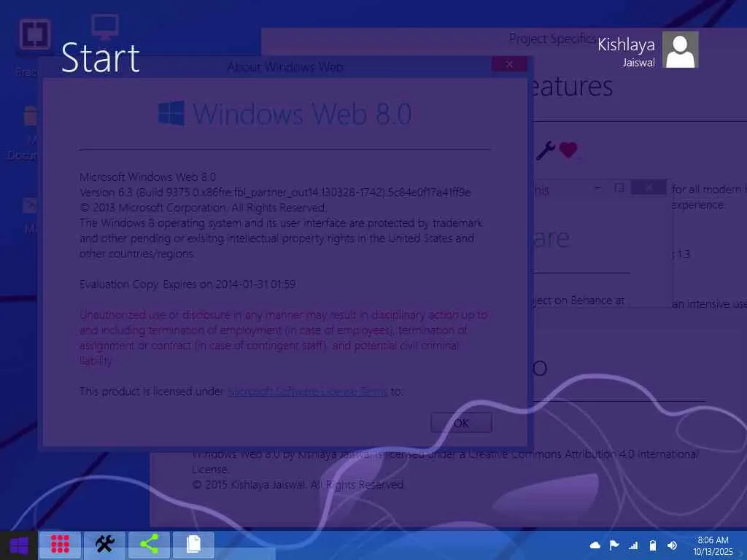This screenshot has width=747, height=560.
Task: Open the Windows Start button in taskbar
Action: (18, 545)
